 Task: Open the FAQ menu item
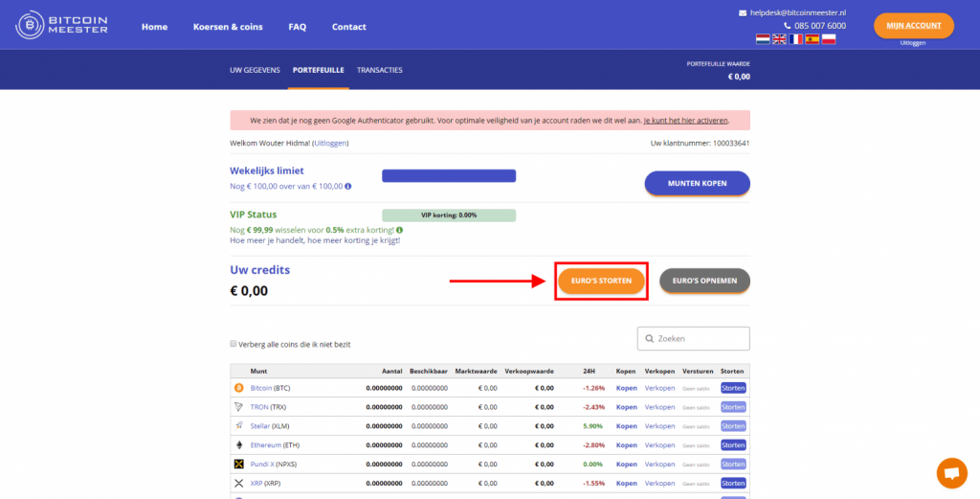298,27
